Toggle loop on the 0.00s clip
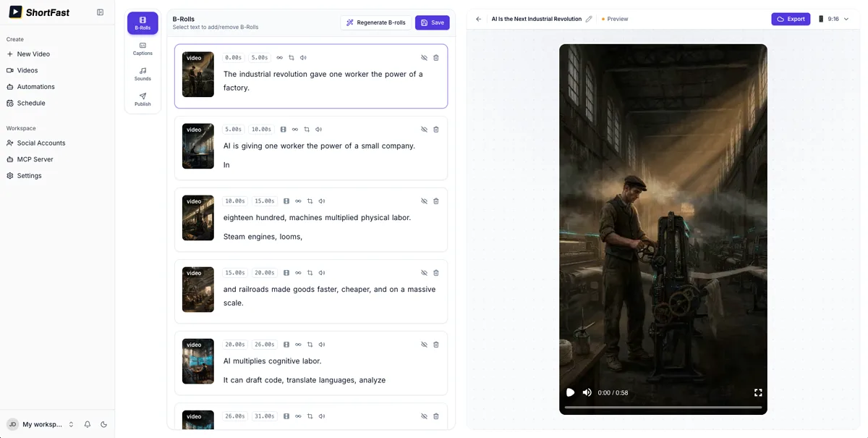 tap(280, 58)
